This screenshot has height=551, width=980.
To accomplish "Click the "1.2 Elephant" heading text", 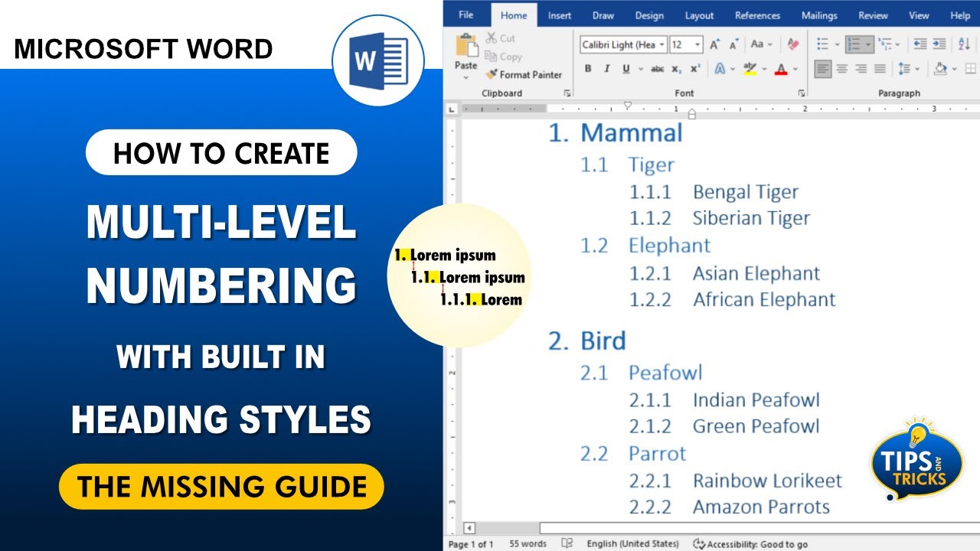I will [x=645, y=245].
